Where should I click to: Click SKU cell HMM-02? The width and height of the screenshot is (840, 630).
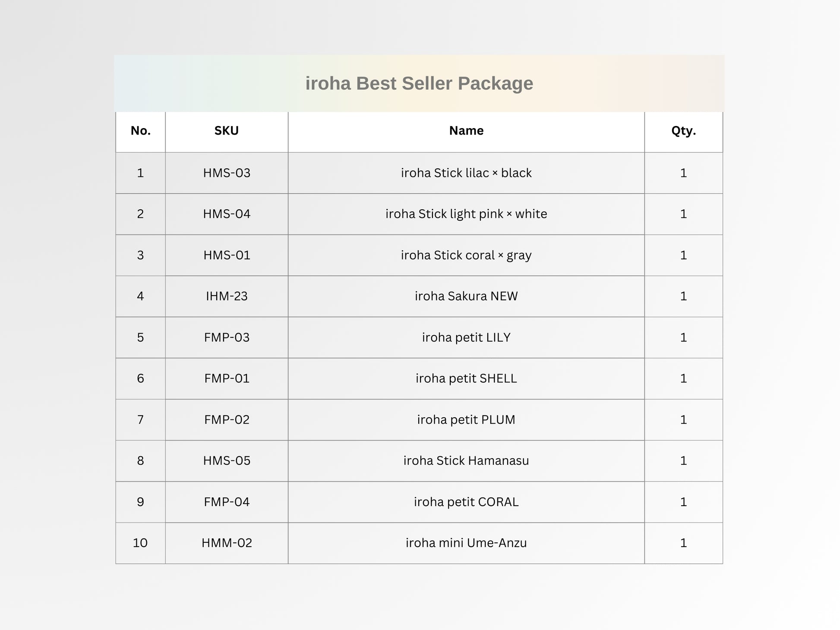227,543
